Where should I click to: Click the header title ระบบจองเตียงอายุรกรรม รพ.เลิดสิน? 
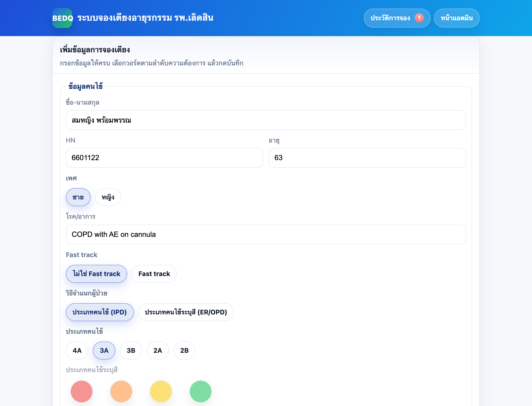pyautogui.click(x=145, y=18)
